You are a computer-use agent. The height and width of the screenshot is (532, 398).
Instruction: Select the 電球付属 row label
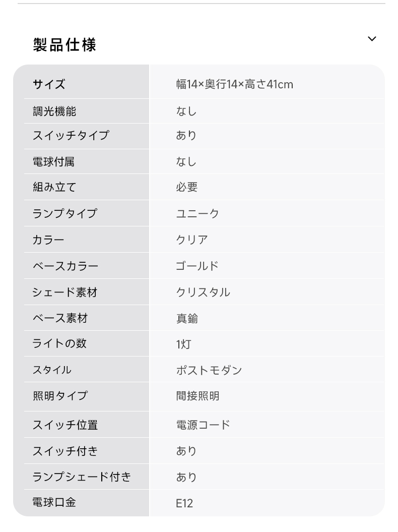point(53,161)
